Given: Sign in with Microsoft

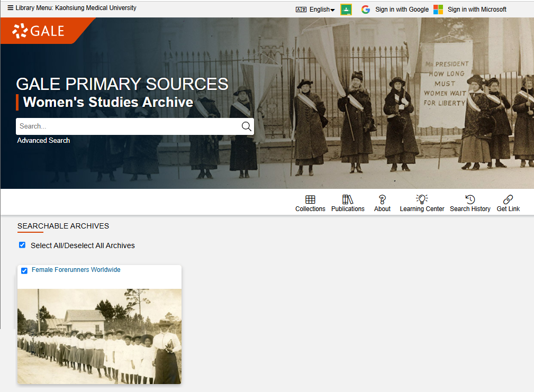Looking at the screenshot, I should [470, 10].
